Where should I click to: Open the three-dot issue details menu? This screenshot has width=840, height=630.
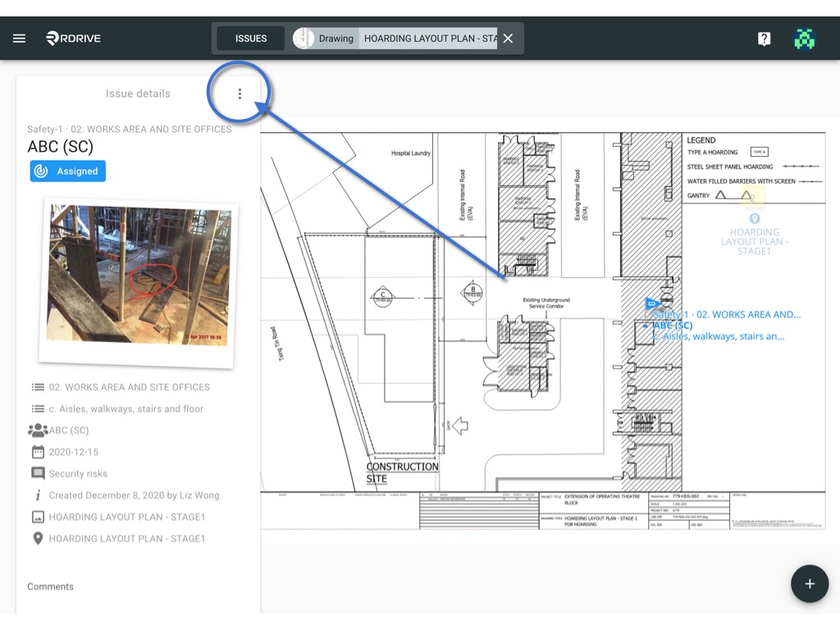pos(240,94)
